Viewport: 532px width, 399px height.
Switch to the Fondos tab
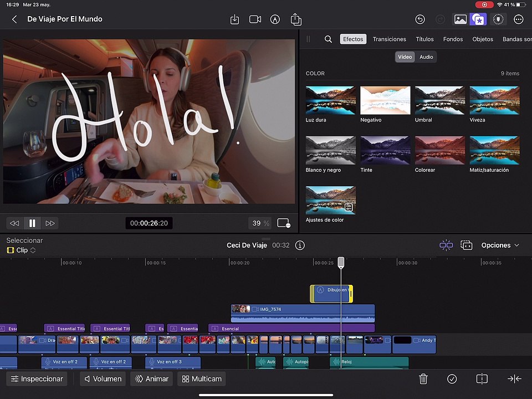click(x=453, y=39)
